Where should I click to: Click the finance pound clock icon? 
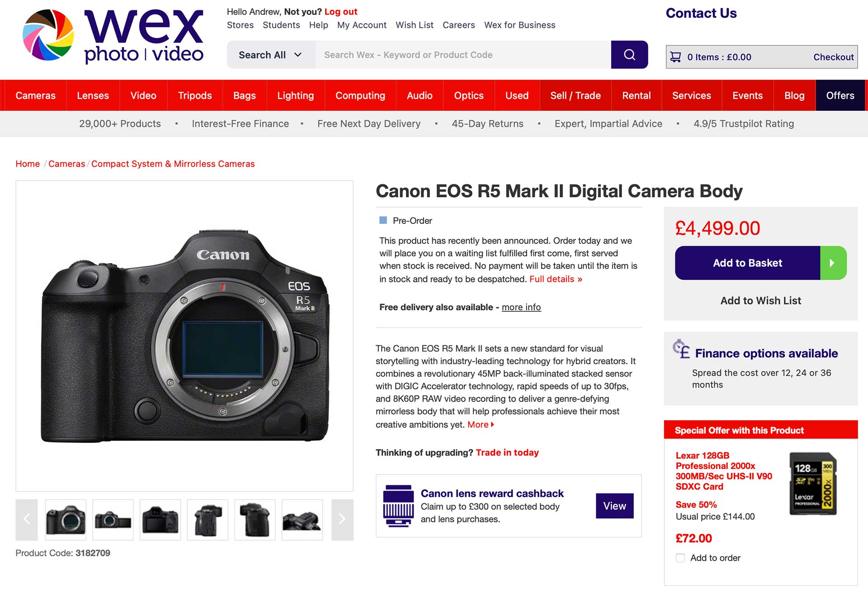click(681, 349)
